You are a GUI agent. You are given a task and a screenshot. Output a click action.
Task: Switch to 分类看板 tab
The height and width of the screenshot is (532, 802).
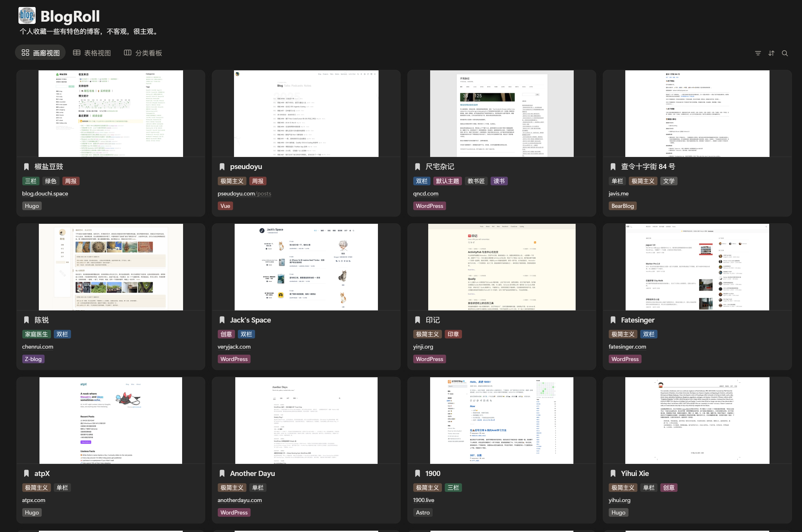point(143,53)
